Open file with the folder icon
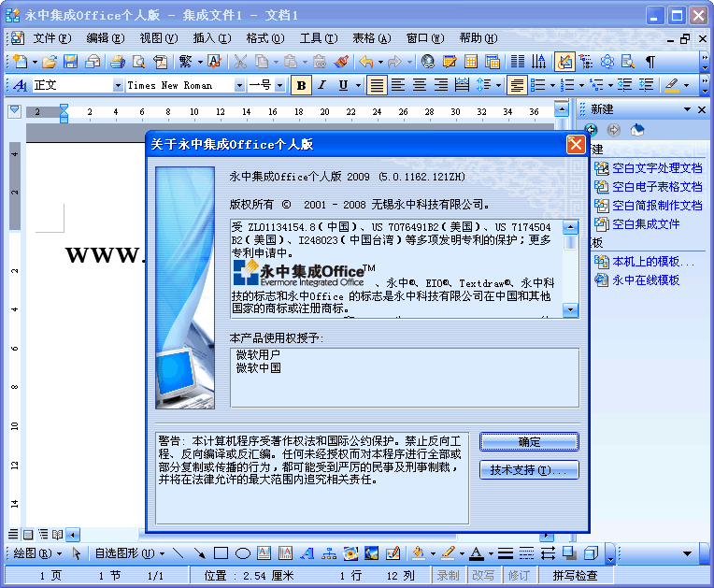The image size is (714, 588). coord(50,61)
